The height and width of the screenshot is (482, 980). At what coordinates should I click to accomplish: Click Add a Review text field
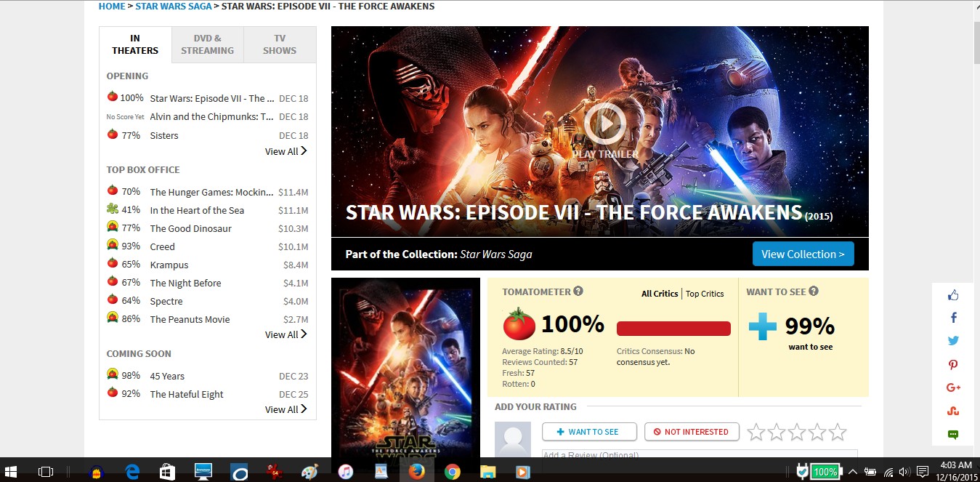click(x=700, y=454)
